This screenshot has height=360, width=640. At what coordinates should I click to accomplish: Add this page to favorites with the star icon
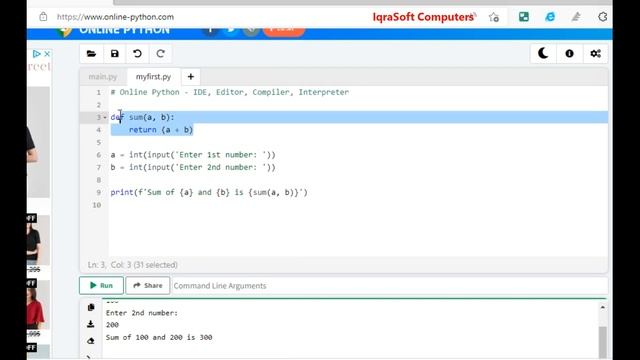[494, 17]
